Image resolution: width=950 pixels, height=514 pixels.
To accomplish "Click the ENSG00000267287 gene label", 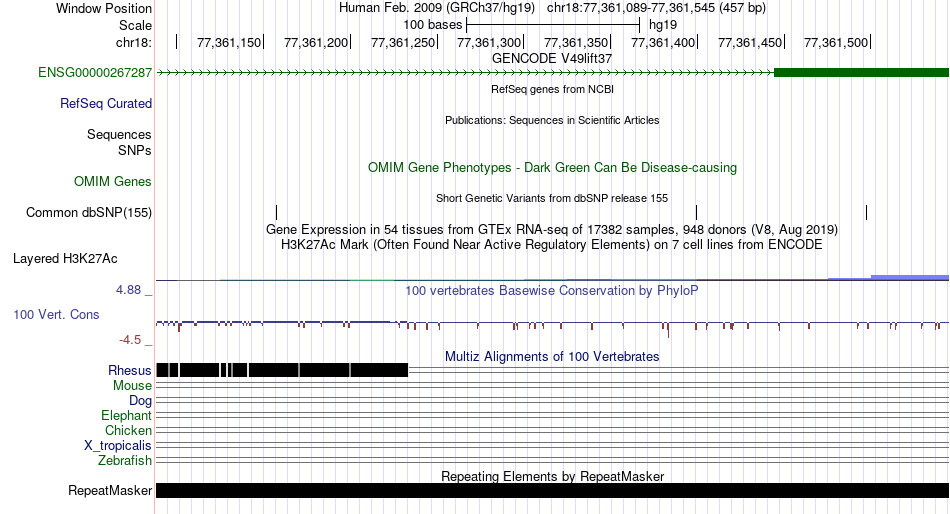I will 95,73.
